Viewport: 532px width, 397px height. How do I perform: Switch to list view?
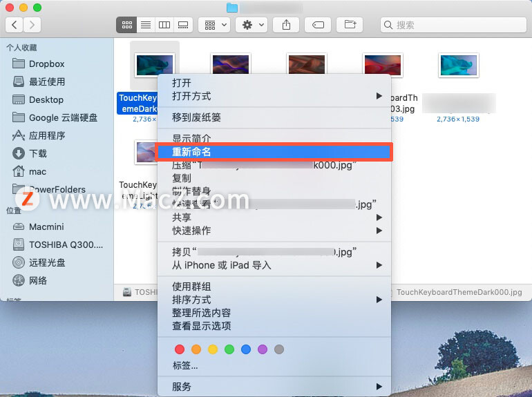[x=146, y=25]
